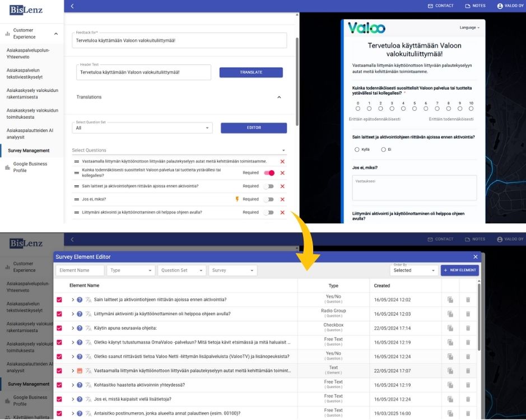This screenshot has height=420, width=526.
Task: Open the Order By dropdown set to "Selected"
Action: click(x=414, y=270)
